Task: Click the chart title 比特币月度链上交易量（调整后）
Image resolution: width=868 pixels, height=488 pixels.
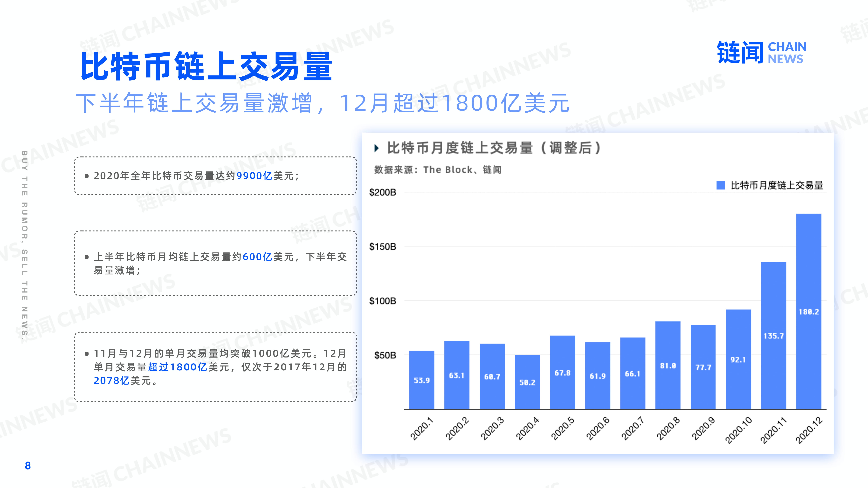Action: (494, 148)
